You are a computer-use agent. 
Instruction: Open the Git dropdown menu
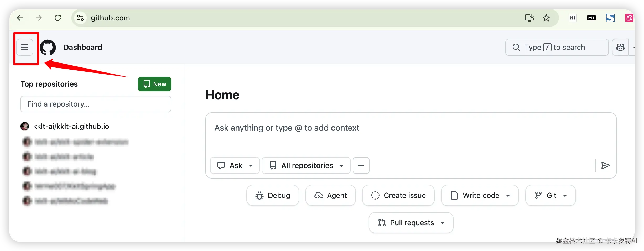[550, 195]
